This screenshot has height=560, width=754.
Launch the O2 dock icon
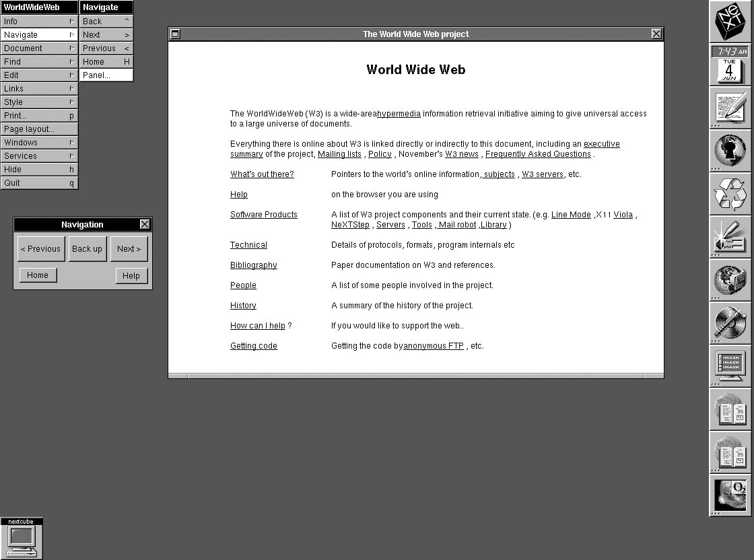pyautogui.click(x=730, y=495)
